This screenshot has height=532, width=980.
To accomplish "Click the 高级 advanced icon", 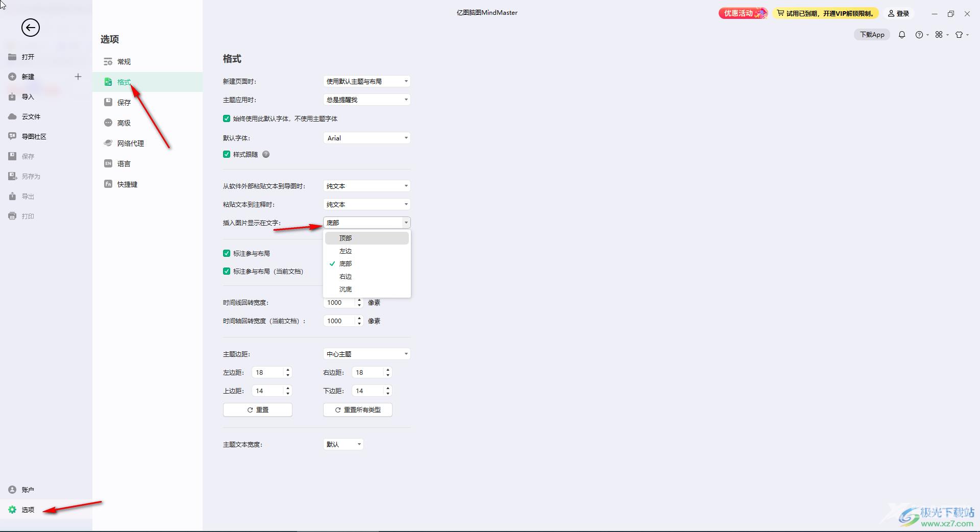I will tap(108, 123).
